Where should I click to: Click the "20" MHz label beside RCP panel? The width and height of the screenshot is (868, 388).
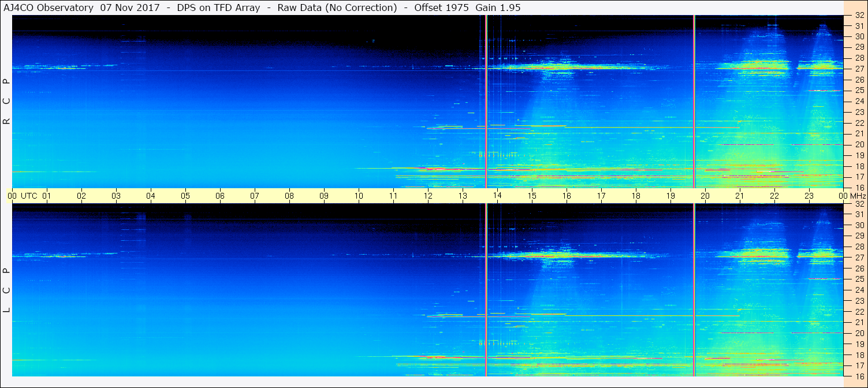point(859,144)
